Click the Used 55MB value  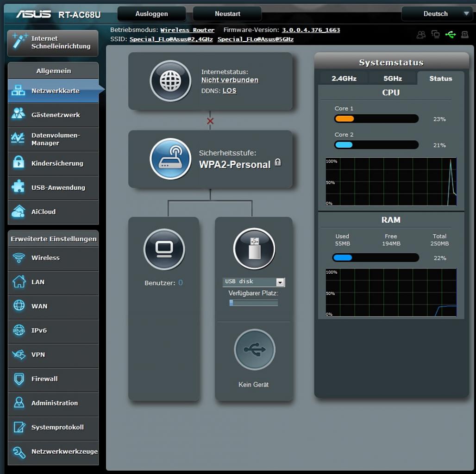click(343, 243)
